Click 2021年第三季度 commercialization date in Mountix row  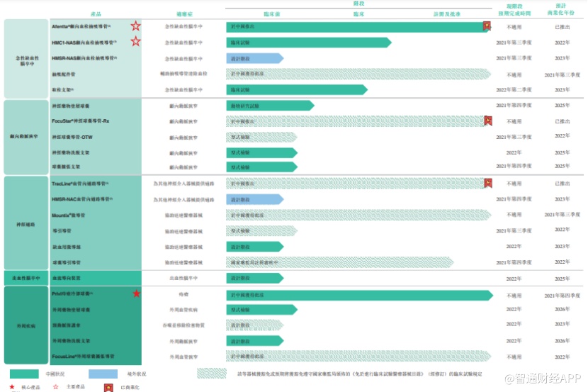562,215
